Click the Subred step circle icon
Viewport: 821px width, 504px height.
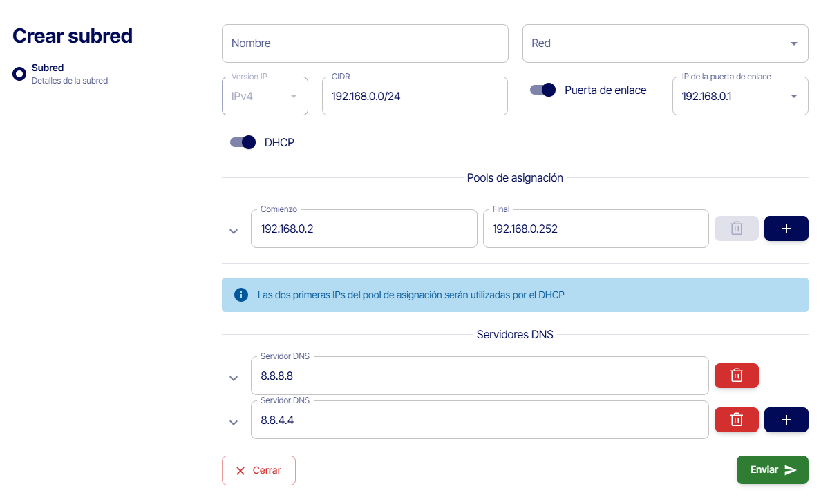(19, 74)
